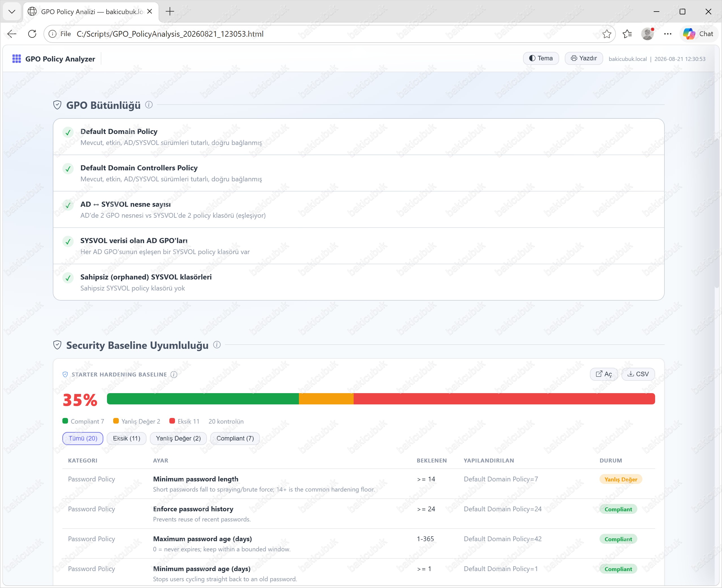Click the red segment of compliance bar

[504, 399]
